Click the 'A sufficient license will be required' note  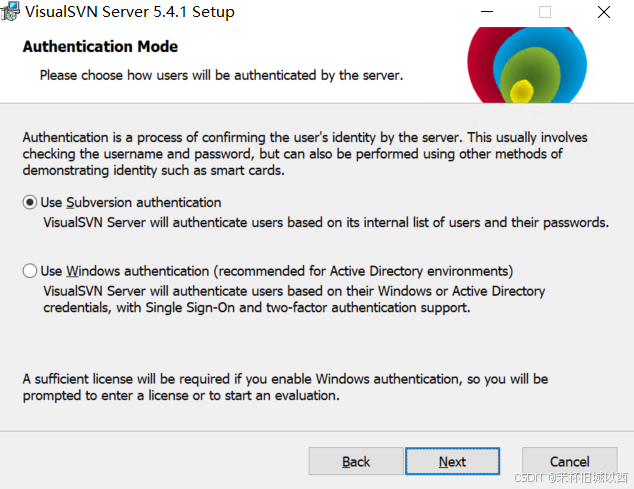coord(285,387)
